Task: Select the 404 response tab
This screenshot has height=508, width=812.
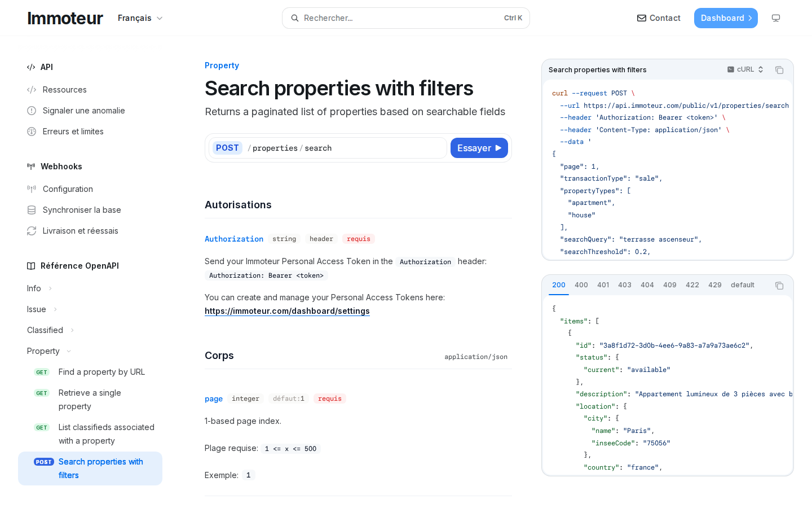Action: pyautogui.click(x=647, y=285)
